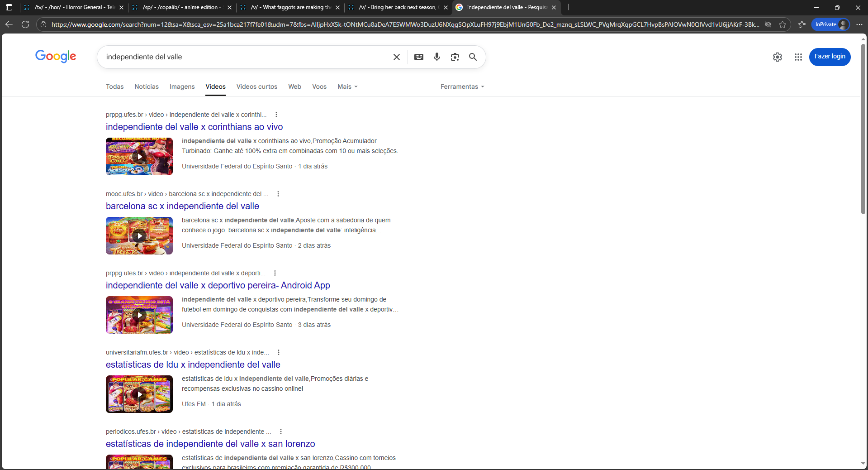868x470 pixels.
Task: Reload the page with the refresh icon
Action: (x=25, y=24)
